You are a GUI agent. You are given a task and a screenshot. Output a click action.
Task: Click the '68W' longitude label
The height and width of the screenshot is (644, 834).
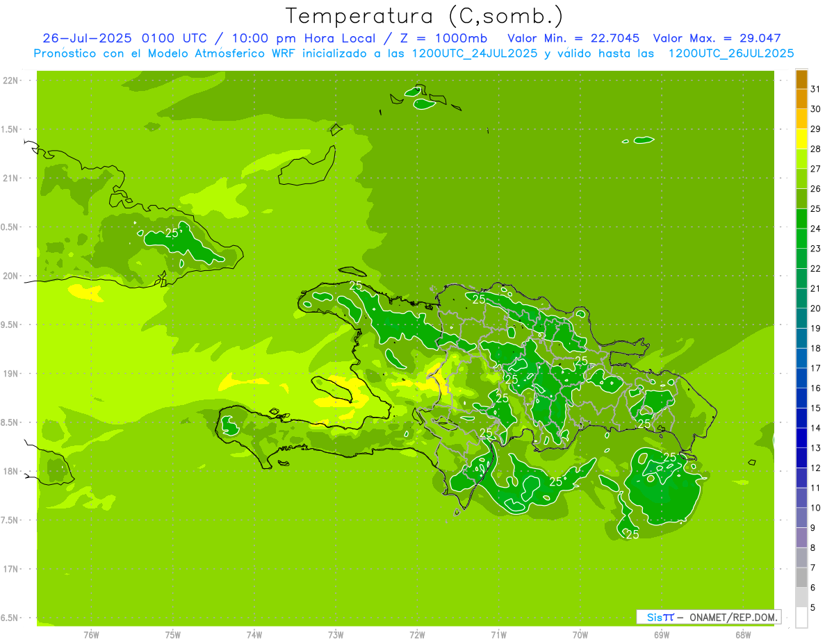[x=743, y=634]
